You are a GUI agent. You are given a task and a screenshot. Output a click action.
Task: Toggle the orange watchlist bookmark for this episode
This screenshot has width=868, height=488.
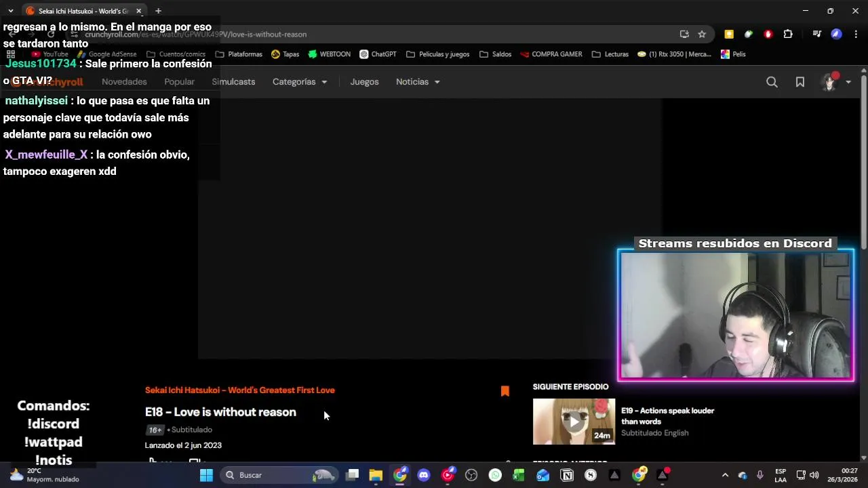[x=505, y=391]
